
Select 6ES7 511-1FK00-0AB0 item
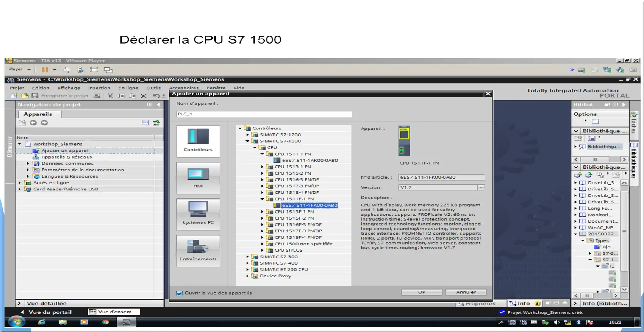click(309, 206)
